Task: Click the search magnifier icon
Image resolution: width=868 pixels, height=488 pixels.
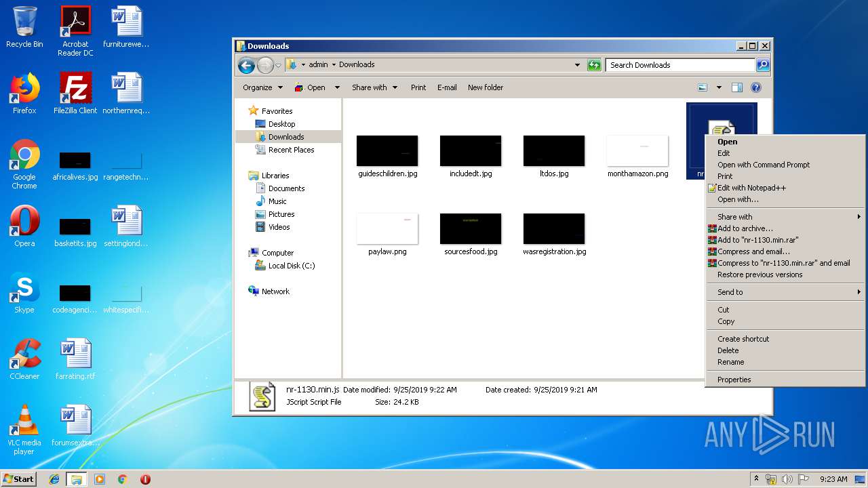Action: (763, 65)
